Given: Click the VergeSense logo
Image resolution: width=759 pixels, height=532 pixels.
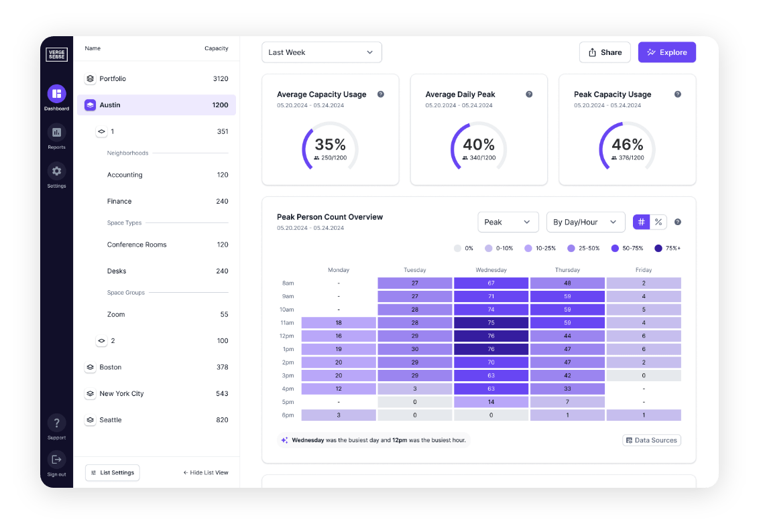Looking at the screenshot, I should [56, 55].
